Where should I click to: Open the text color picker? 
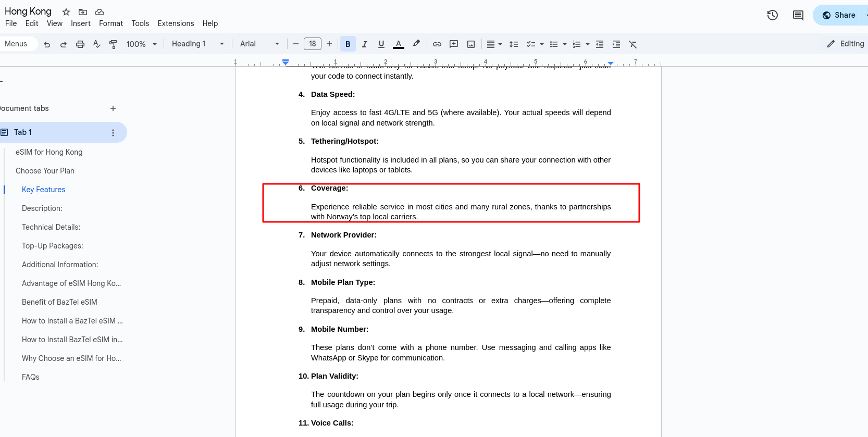399,44
